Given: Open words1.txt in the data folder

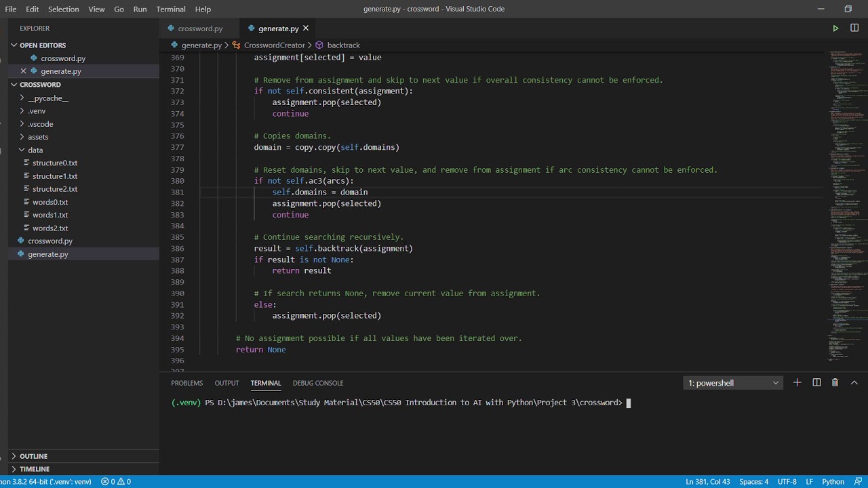Looking at the screenshot, I should click(x=50, y=215).
